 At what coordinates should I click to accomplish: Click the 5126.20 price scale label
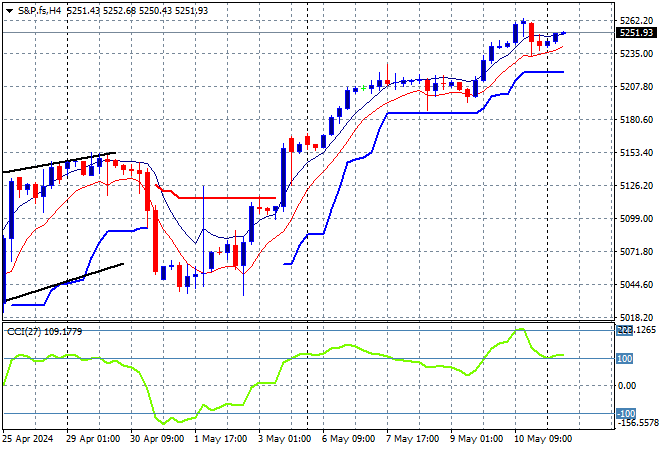[636, 186]
